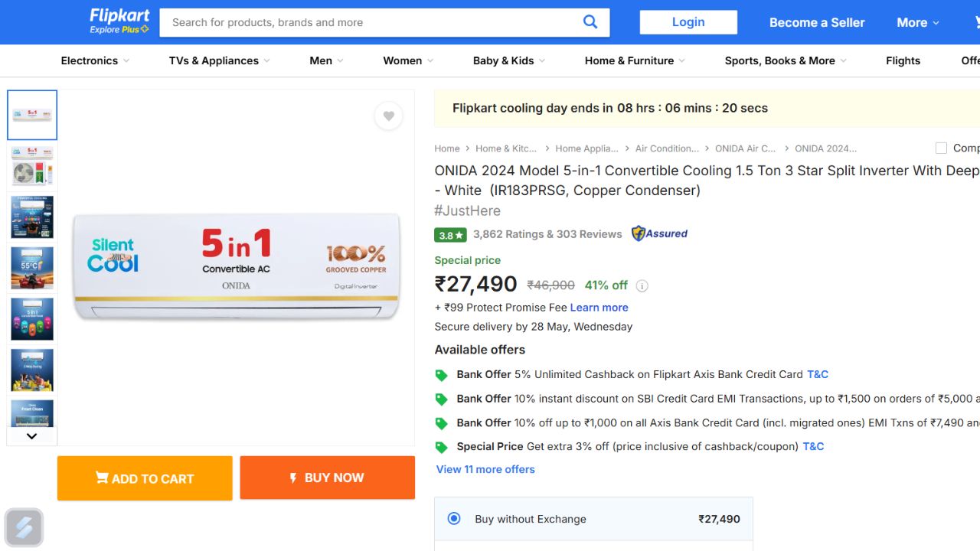Click the struck-through ₹46,900 price
The width and height of the screenshot is (980, 551).
550,285
